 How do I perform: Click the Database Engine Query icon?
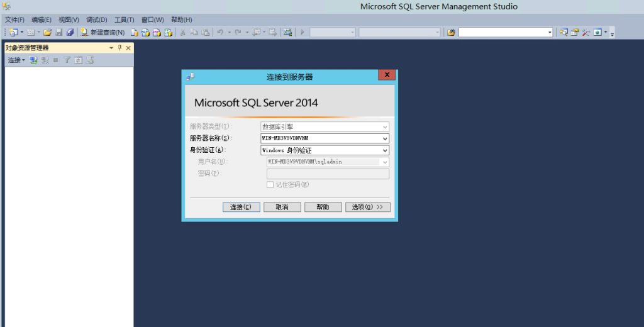click(x=134, y=32)
